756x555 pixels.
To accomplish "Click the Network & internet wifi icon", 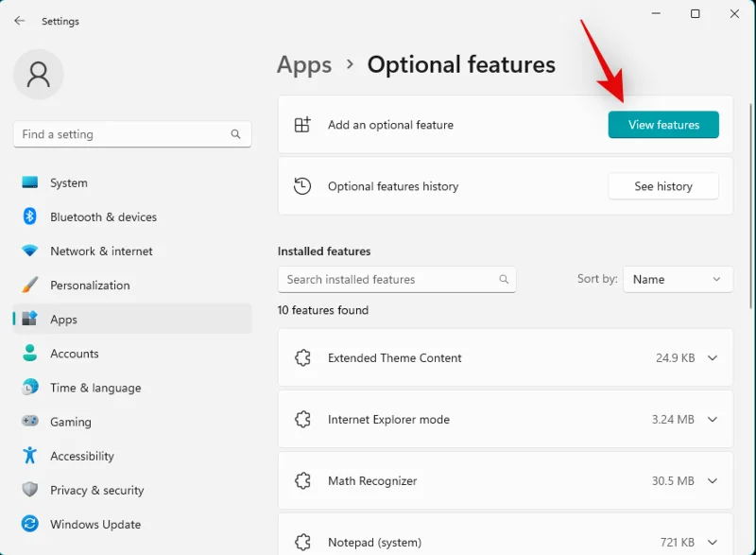I will click(x=30, y=251).
